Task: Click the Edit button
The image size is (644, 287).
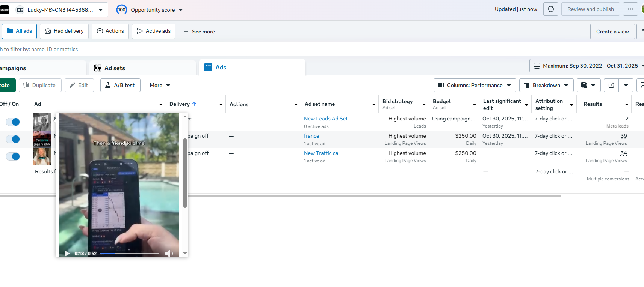Action: 79,85
